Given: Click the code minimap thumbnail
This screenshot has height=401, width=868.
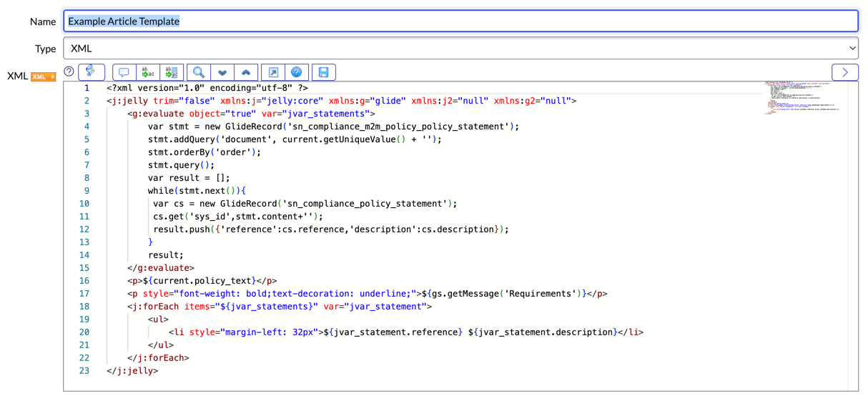Looking at the screenshot, I should pyautogui.click(x=802, y=98).
